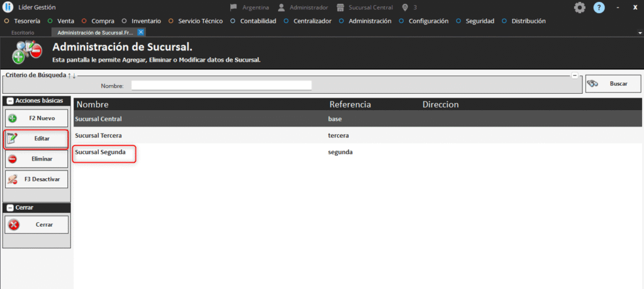Click the Nombre search input field
The height and width of the screenshot is (289, 644).
(221, 86)
